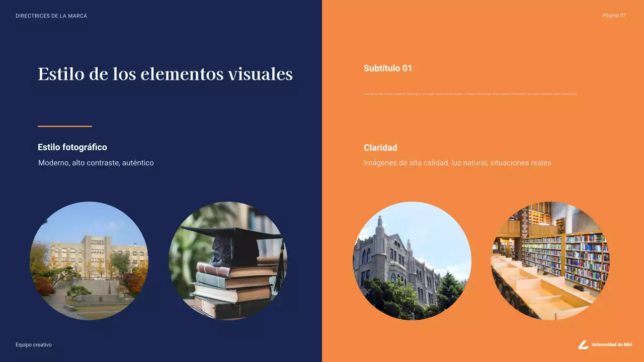
Task: Click the library bookshelves circular photo
Action: point(550,261)
